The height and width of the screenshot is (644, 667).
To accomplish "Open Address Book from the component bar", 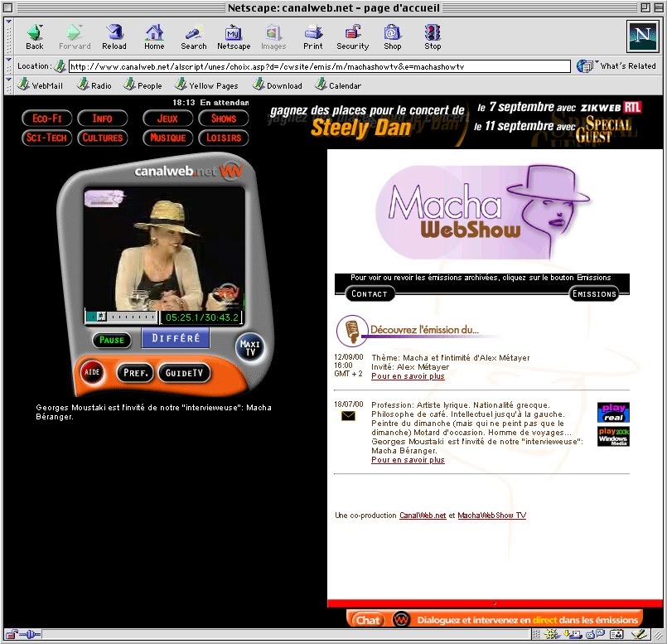I will pyautogui.click(x=616, y=635).
